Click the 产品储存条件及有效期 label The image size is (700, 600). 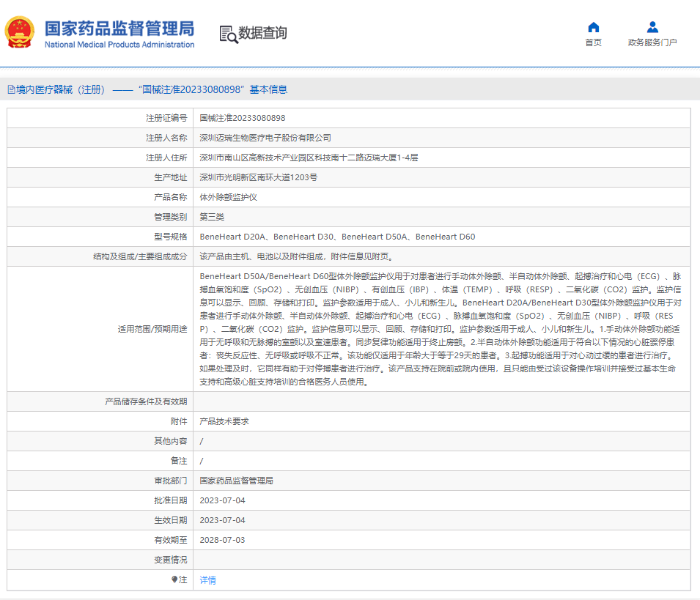pyautogui.click(x=146, y=401)
